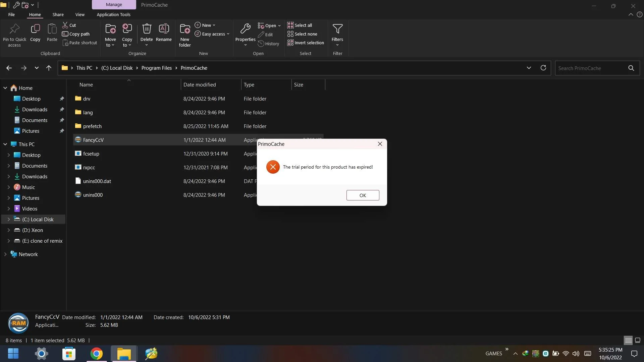Viewport: 644px width, 362px height.
Task: Open the recent locations dropdown arrow
Action: click(37, 68)
